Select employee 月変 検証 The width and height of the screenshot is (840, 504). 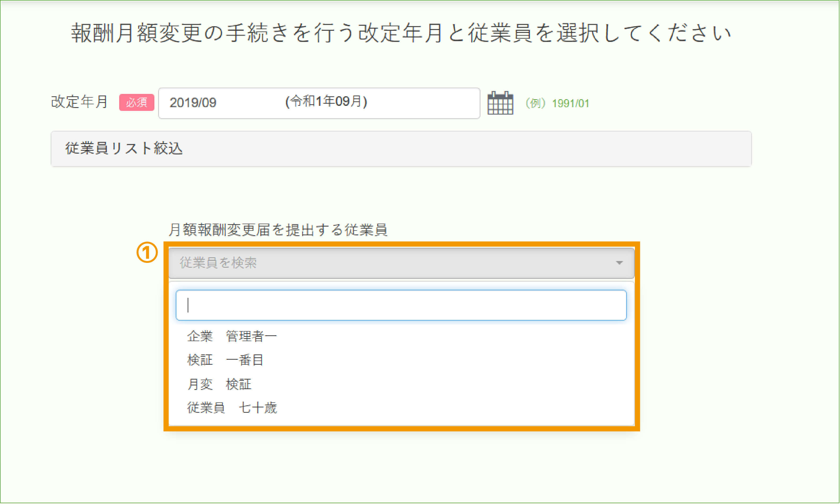click(x=401, y=384)
